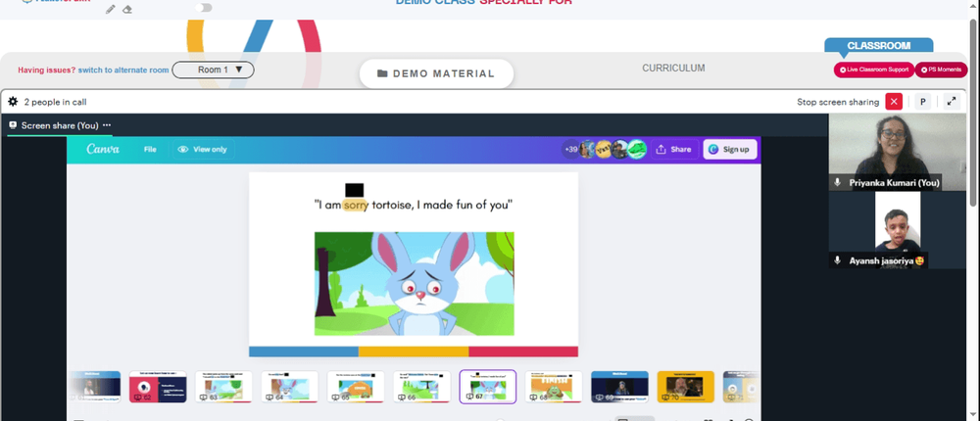
Task: Open slide thumbnail 65
Action: click(356, 387)
